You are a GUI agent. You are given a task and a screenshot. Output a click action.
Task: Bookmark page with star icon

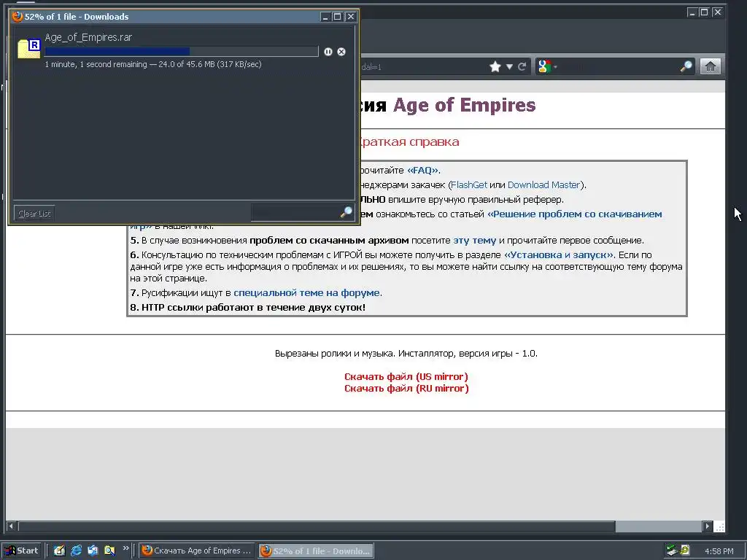495,66
